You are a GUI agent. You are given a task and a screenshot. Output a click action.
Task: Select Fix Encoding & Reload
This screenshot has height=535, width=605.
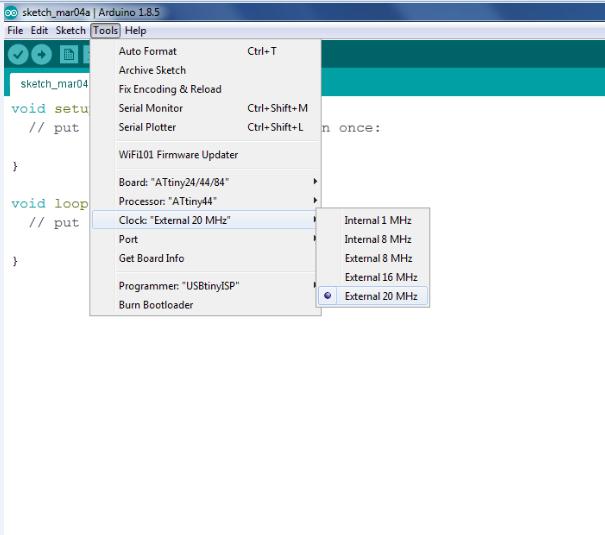pyautogui.click(x=206, y=89)
